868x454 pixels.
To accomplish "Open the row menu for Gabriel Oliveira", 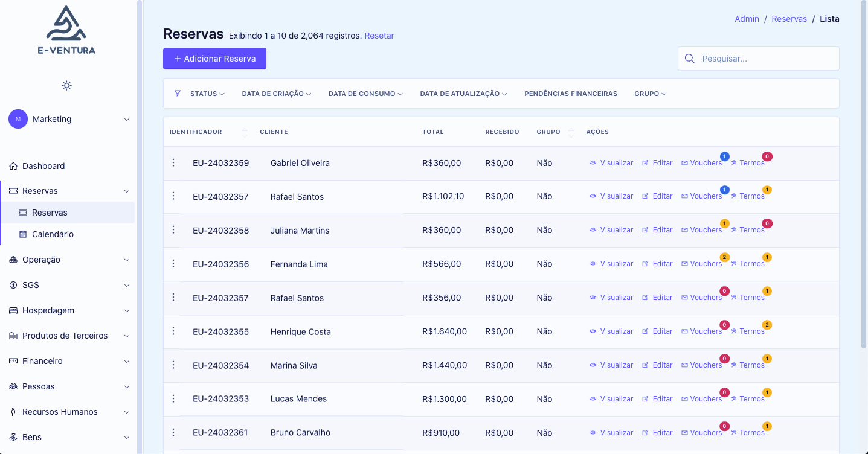I will (173, 163).
